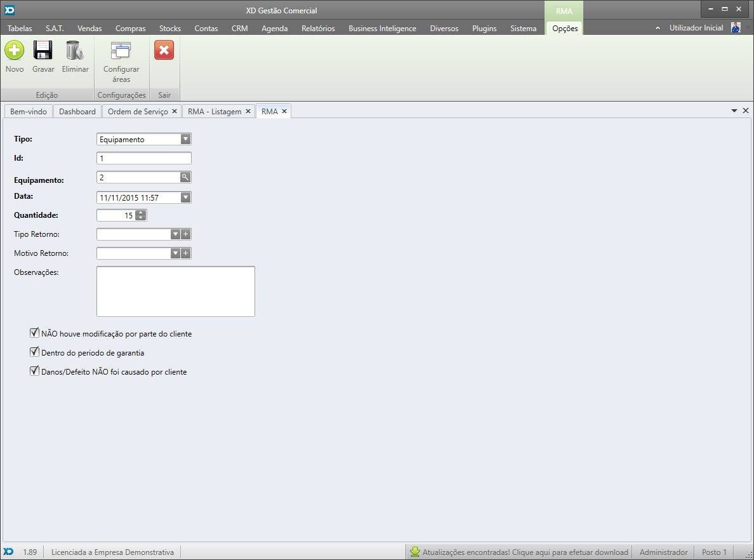Add a new Motivo Retorno with plus icon

click(x=185, y=253)
